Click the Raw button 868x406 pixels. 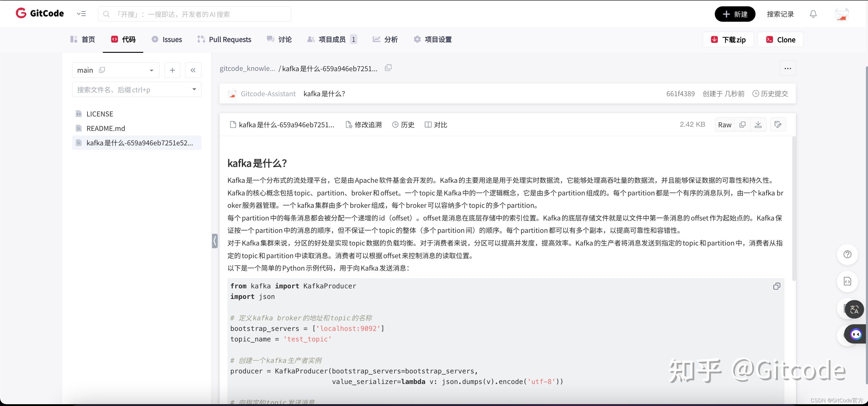pos(724,124)
